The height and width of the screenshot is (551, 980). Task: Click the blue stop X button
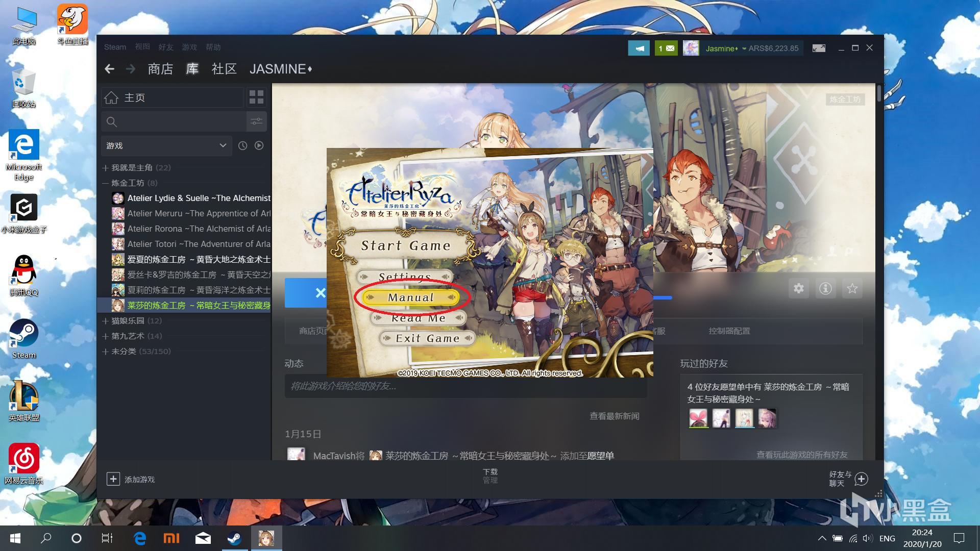tap(306, 293)
